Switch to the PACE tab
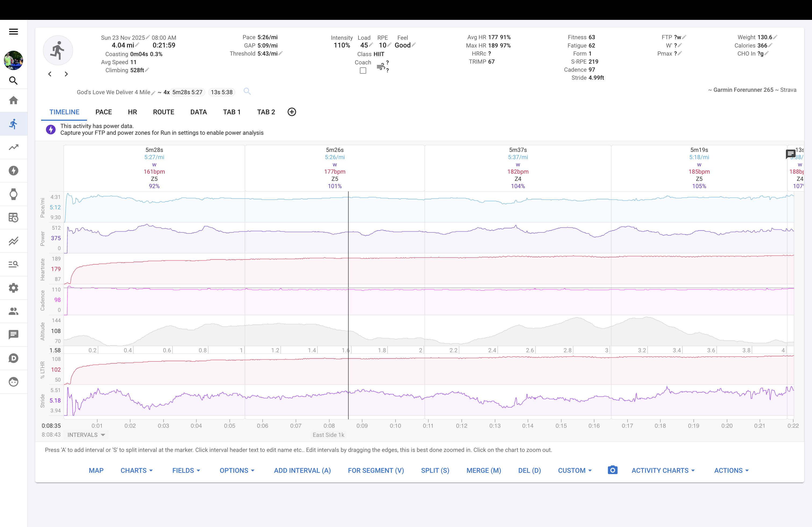Image resolution: width=812 pixels, height=527 pixels. [x=103, y=112]
